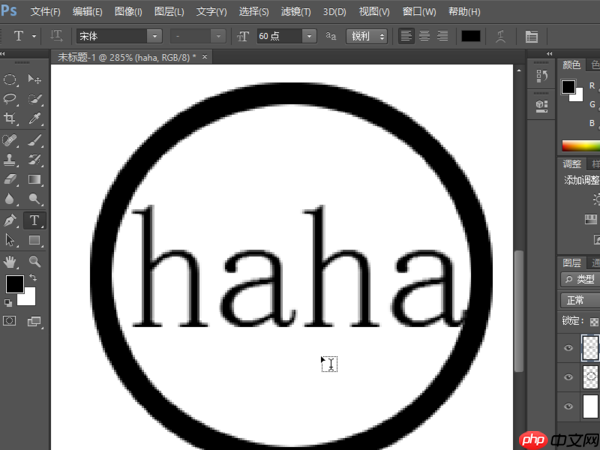The width and height of the screenshot is (600, 450).
Task: Open the 滤镜(T) menu
Action: click(296, 12)
